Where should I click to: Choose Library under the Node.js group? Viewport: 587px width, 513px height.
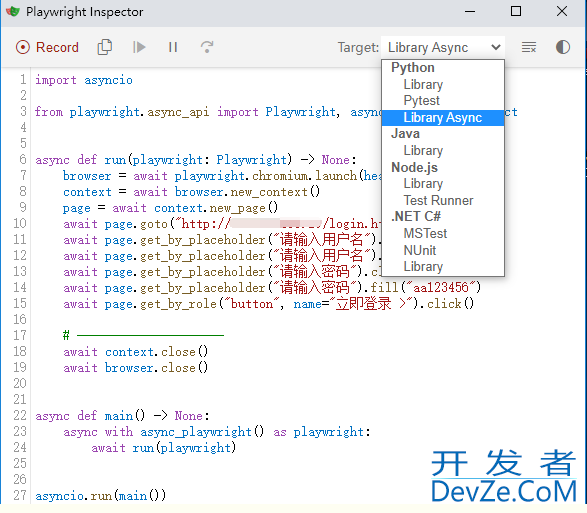pyautogui.click(x=423, y=183)
